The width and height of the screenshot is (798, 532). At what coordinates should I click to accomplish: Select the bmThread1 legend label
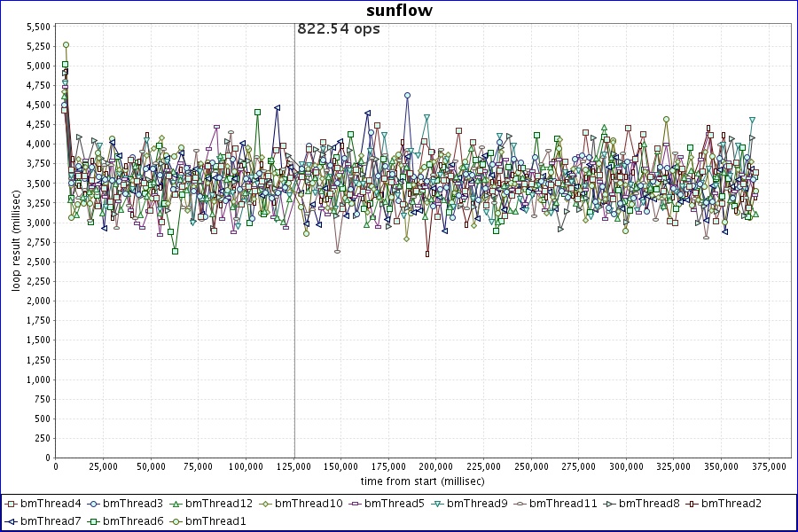[215, 521]
